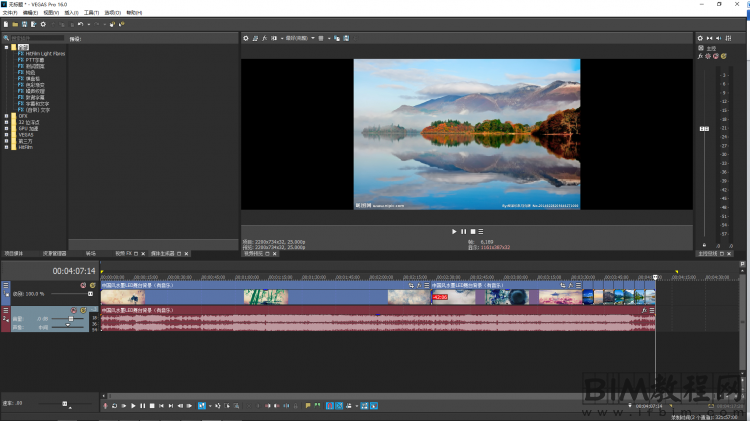Open the 工具(T) menu

pos(90,12)
